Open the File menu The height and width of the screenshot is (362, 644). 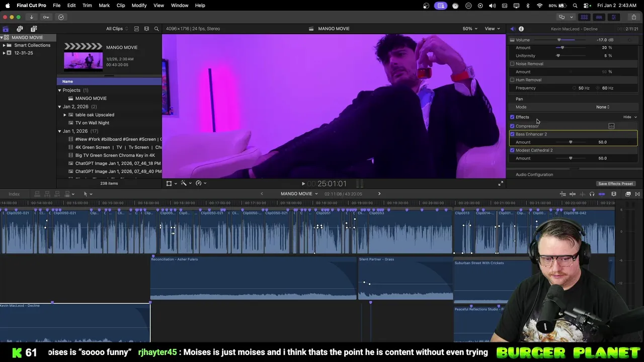[57, 6]
